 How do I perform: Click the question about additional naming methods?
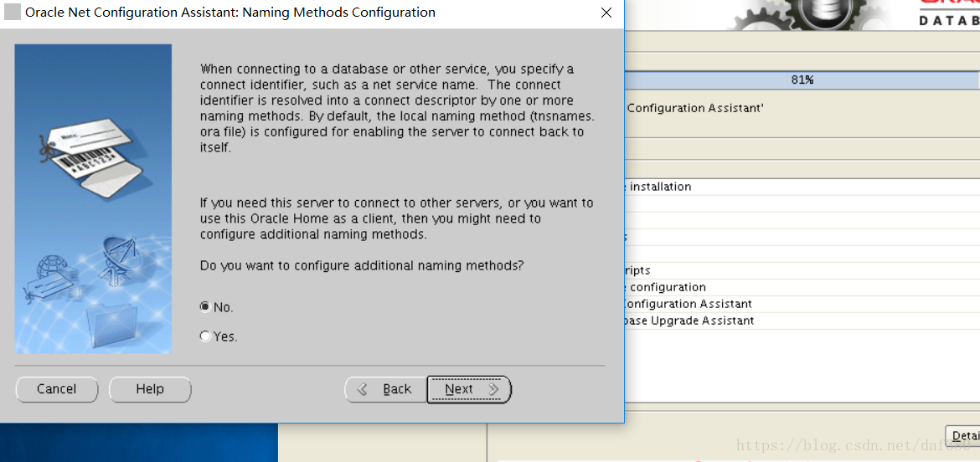click(361, 265)
